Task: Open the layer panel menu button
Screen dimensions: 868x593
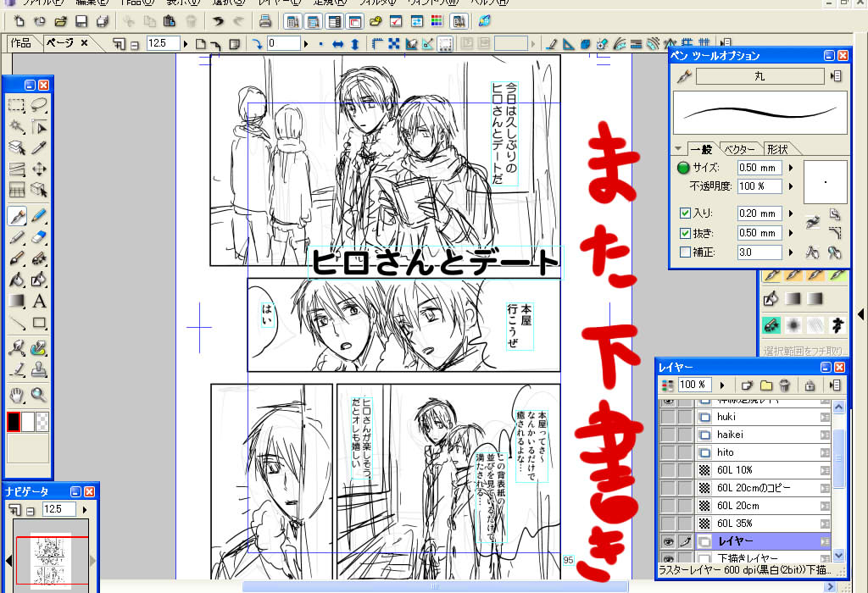Action: coord(835,385)
